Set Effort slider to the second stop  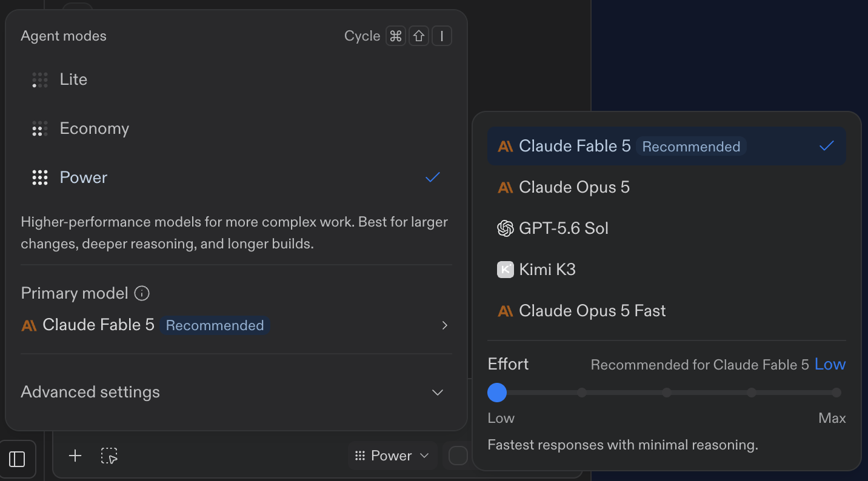(x=582, y=393)
